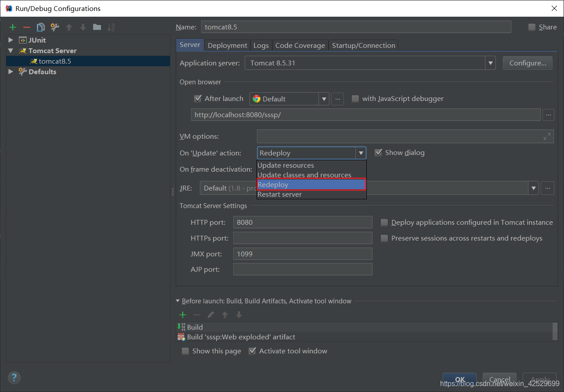Select Build 'sssp:Web exploded' artifact row
This screenshot has height=392, width=564.
tap(364, 337)
